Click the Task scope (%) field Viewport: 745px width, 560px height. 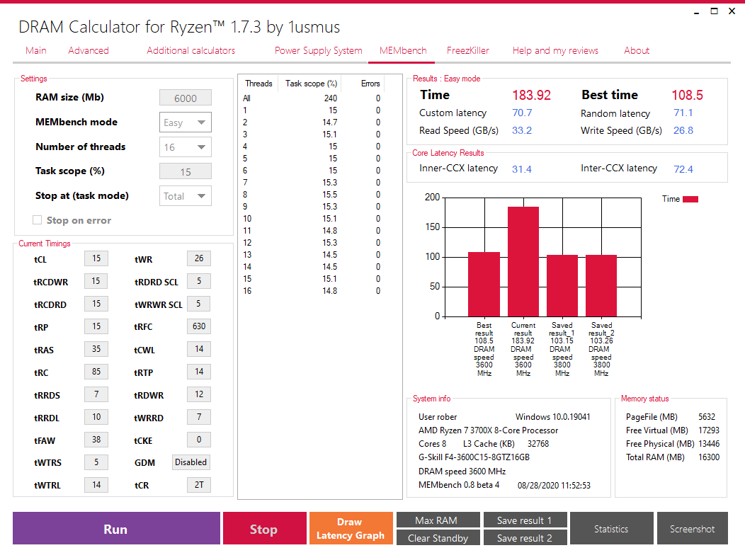coord(186,171)
